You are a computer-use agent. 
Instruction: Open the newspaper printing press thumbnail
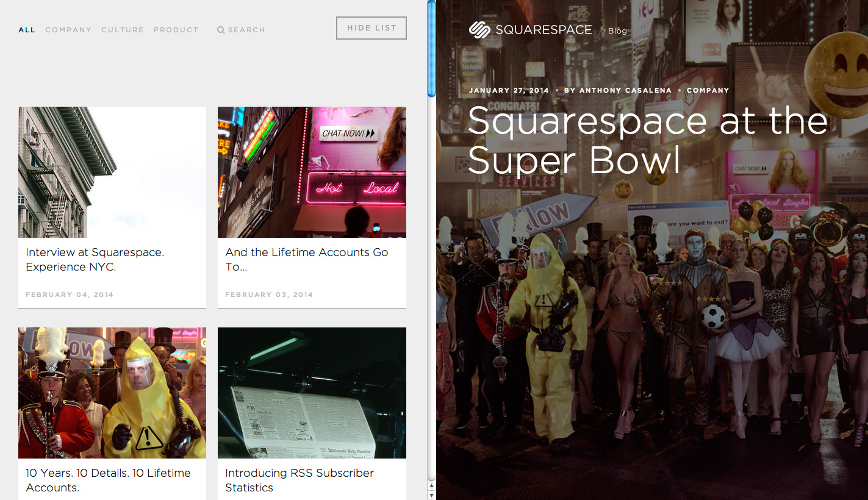tap(312, 393)
